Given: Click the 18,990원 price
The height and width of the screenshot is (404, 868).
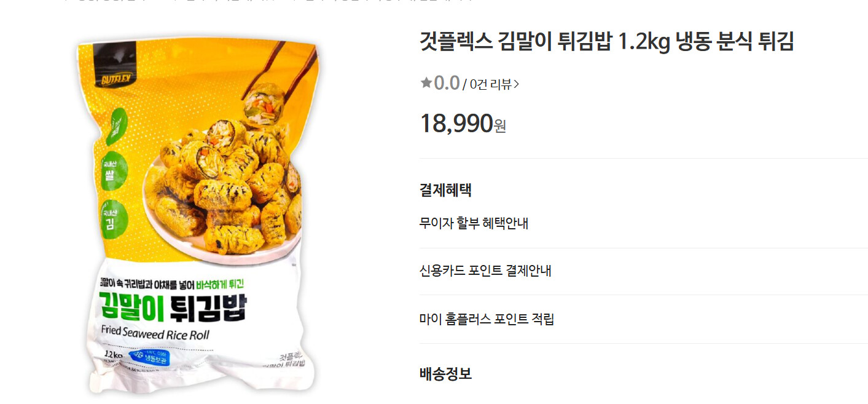Looking at the screenshot, I should [463, 124].
